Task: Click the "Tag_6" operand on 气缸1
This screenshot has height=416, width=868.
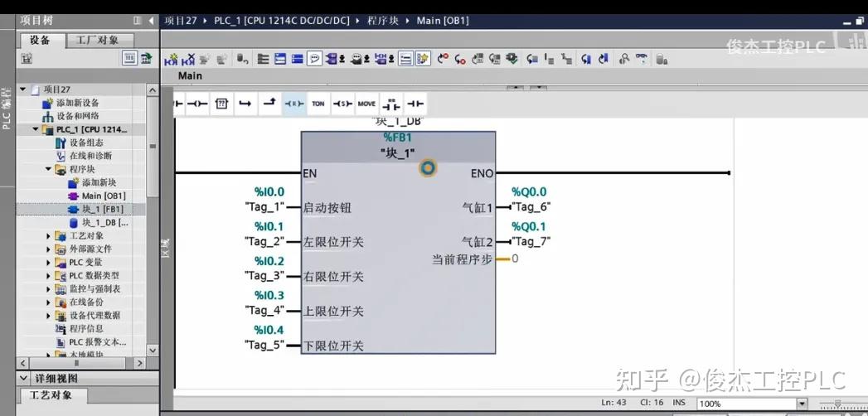Action: [531, 207]
